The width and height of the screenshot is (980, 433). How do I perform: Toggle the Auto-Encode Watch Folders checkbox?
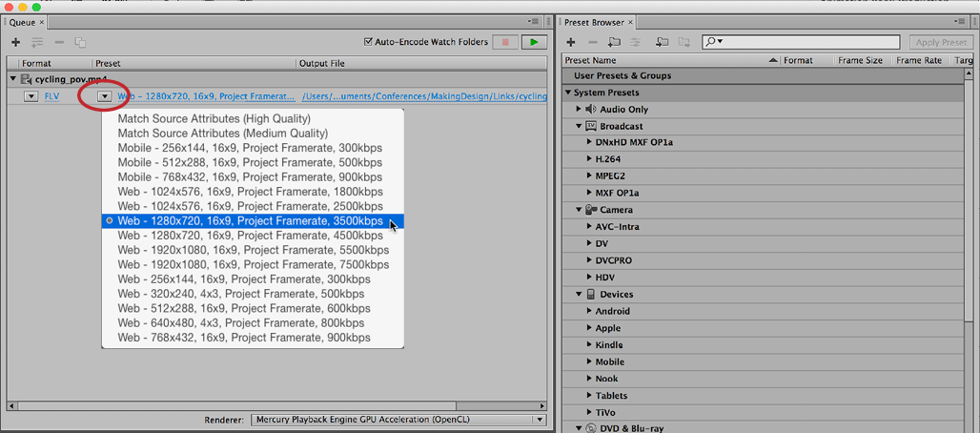point(370,42)
